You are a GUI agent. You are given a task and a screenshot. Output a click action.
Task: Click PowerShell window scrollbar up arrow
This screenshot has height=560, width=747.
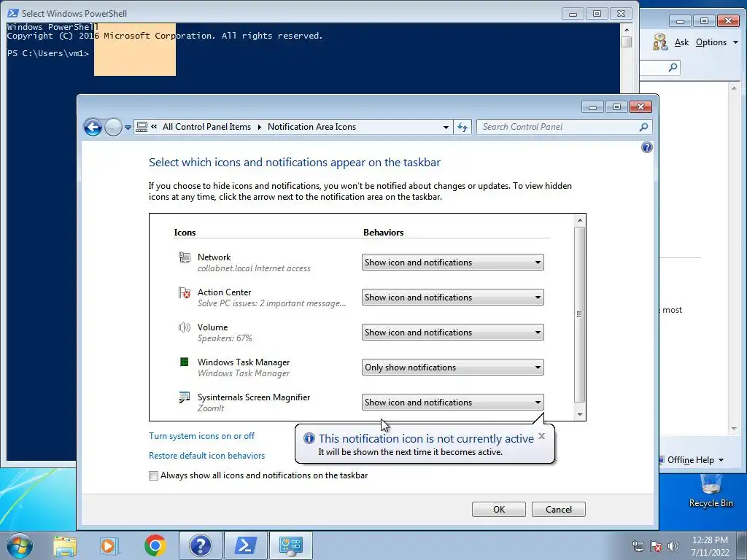[x=627, y=29]
